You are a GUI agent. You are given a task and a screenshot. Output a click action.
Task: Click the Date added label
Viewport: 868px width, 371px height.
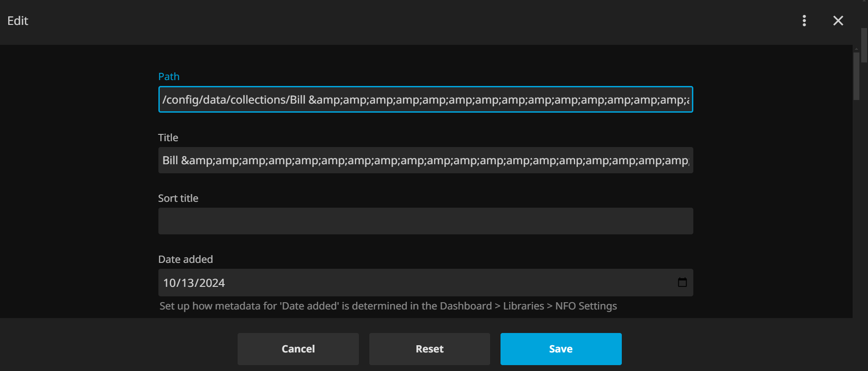185,259
